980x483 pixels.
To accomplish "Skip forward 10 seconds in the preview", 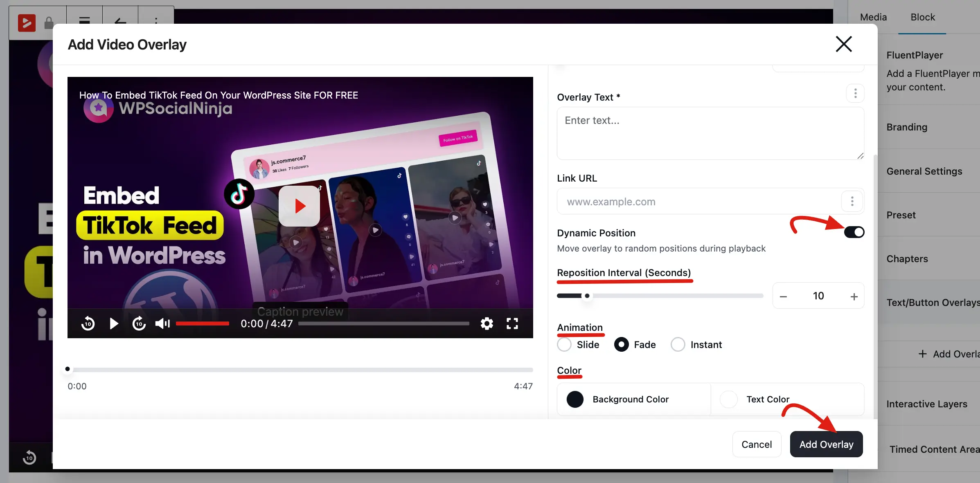I will 139,323.
